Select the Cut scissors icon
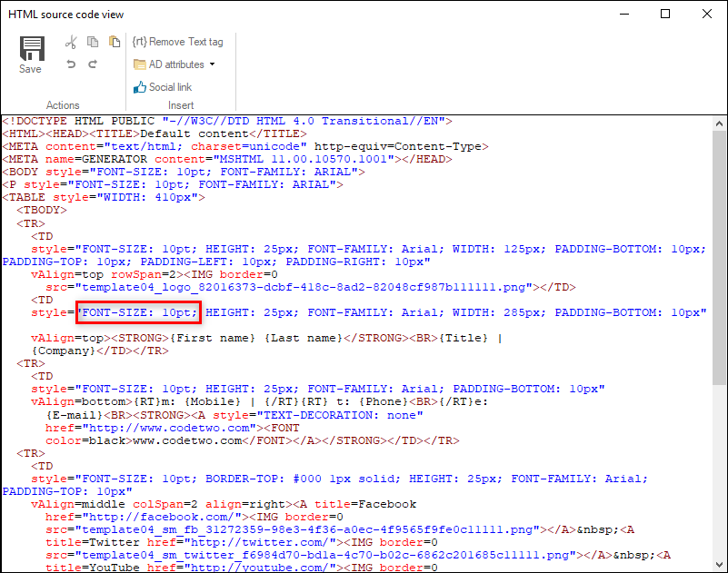This screenshot has height=573, width=728. (69, 41)
